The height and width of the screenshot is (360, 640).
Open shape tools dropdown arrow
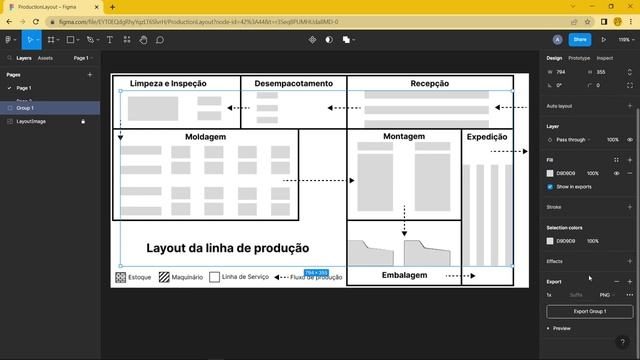(78, 40)
